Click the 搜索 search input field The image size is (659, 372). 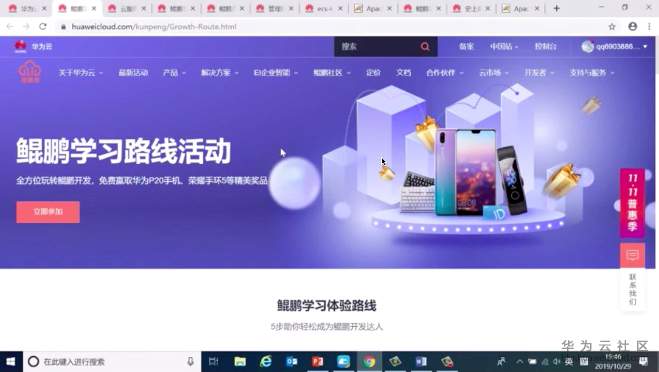coord(377,47)
